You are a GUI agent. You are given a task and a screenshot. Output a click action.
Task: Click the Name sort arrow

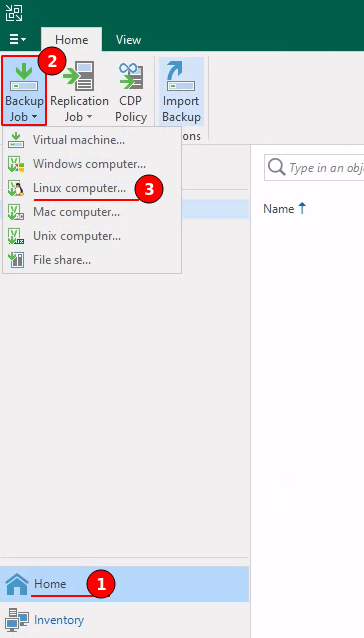click(x=301, y=209)
